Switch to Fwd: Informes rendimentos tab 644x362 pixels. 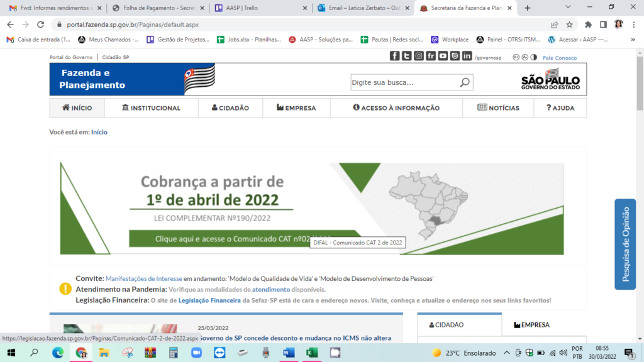tap(55, 8)
